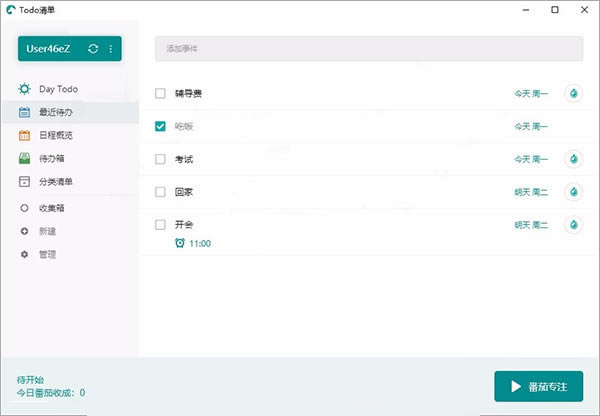
Task: Open Day Todo sun icon
Action: 24,89
